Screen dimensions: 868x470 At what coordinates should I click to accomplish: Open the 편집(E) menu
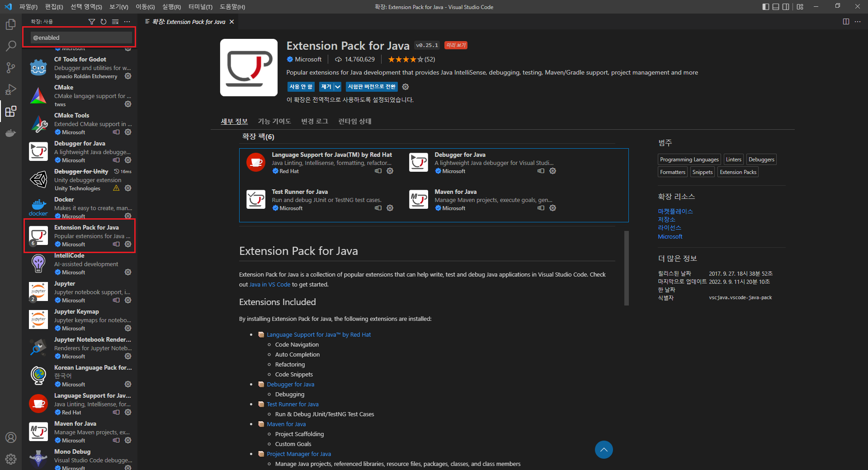tap(54, 7)
